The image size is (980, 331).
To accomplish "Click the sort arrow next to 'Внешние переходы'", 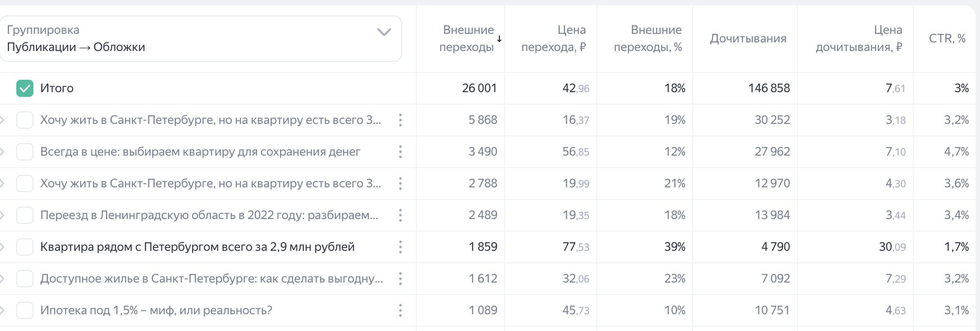I will (499, 39).
